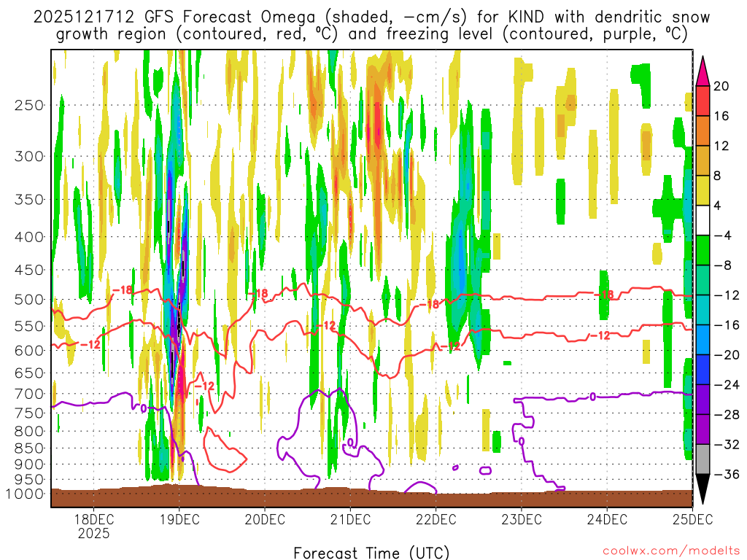Viewport: 747px width, 560px height.
Task: Pick the purple colorbar segment between -28 and -32
Action: coord(703,429)
